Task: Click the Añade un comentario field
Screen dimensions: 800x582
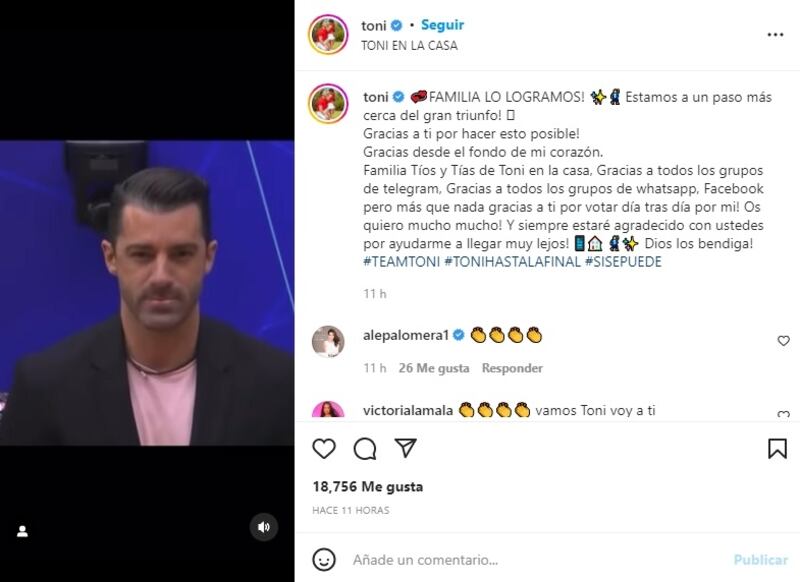Action: pyautogui.click(x=538, y=560)
